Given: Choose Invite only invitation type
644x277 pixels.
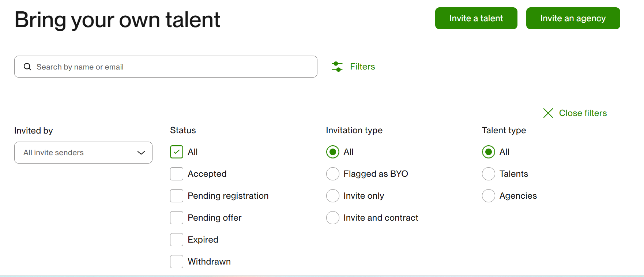Looking at the screenshot, I should click(332, 196).
